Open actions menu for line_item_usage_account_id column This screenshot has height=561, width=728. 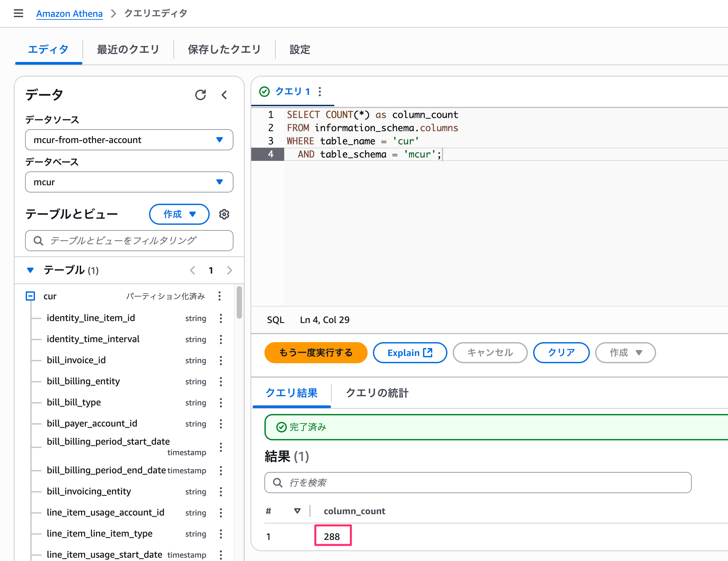click(221, 513)
